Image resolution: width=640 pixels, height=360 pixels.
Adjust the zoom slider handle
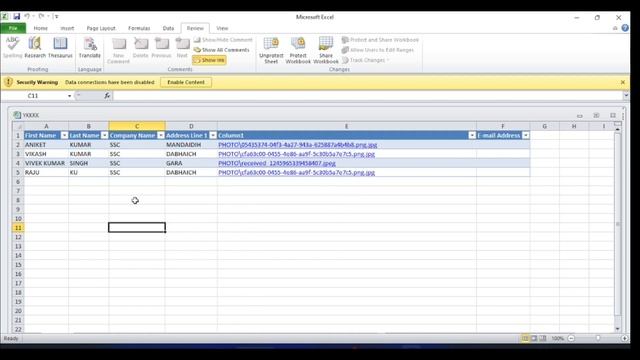(x=598, y=338)
